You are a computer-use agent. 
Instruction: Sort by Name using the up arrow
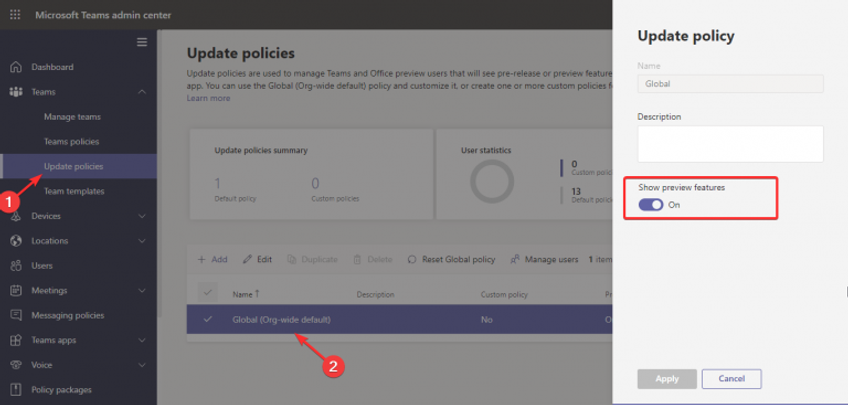coord(257,294)
